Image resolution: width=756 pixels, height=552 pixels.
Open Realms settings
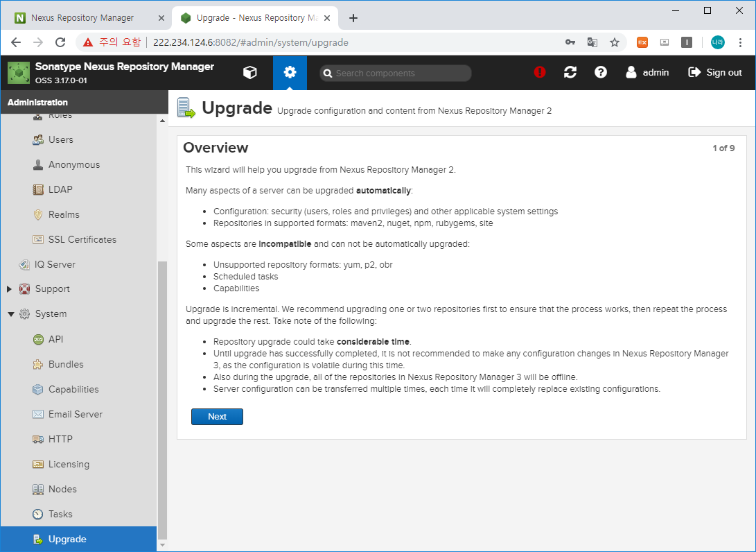tap(64, 215)
